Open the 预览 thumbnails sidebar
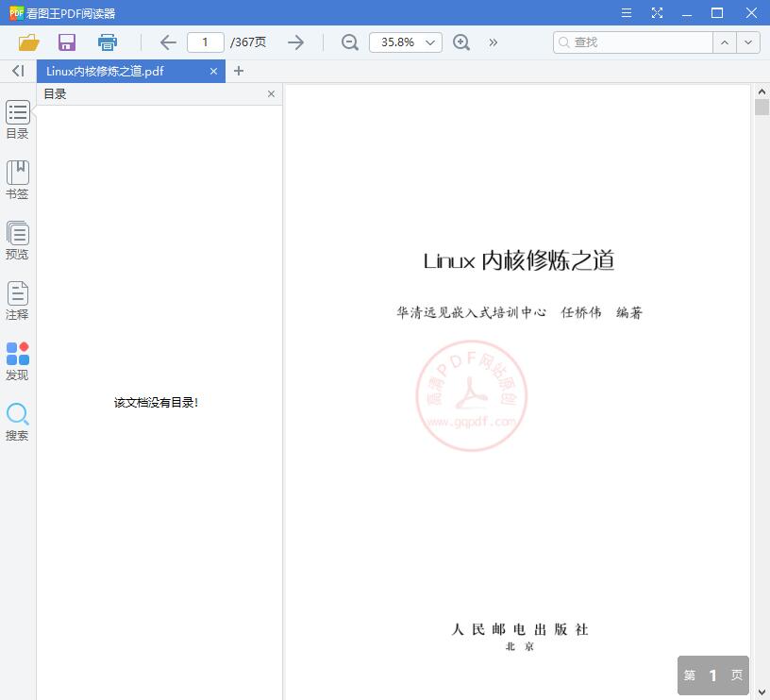 coord(17,241)
